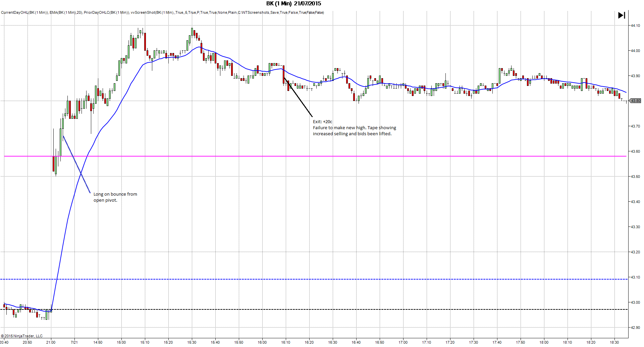This screenshot has width=644, height=347.
Task: Click the 16:00 time axis label
Action: point(262,342)
